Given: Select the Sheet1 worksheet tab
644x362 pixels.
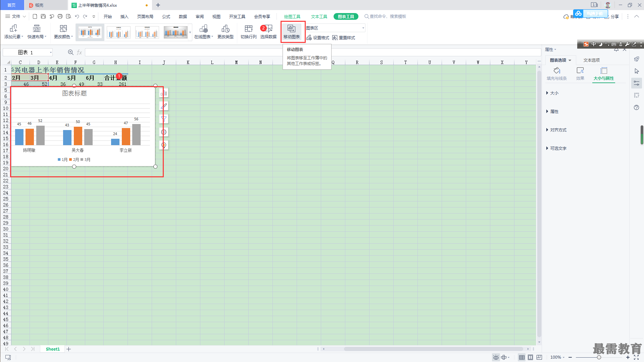Looking at the screenshot, I should 53,349.
